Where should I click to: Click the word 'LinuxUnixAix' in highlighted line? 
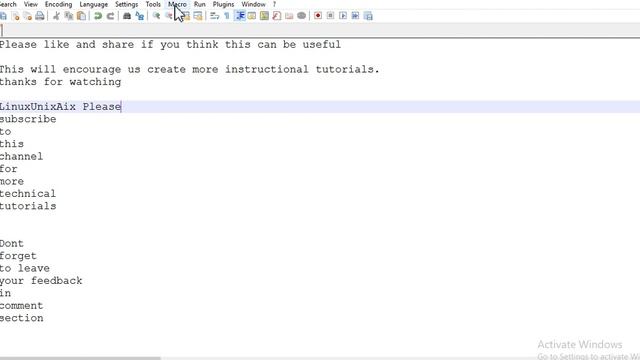coord(38,107)
